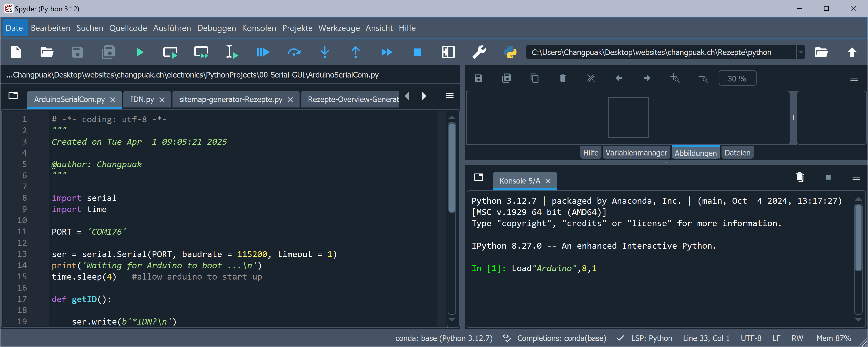Open the Ausführen menu
868x347 pixels.
[172, 28]
